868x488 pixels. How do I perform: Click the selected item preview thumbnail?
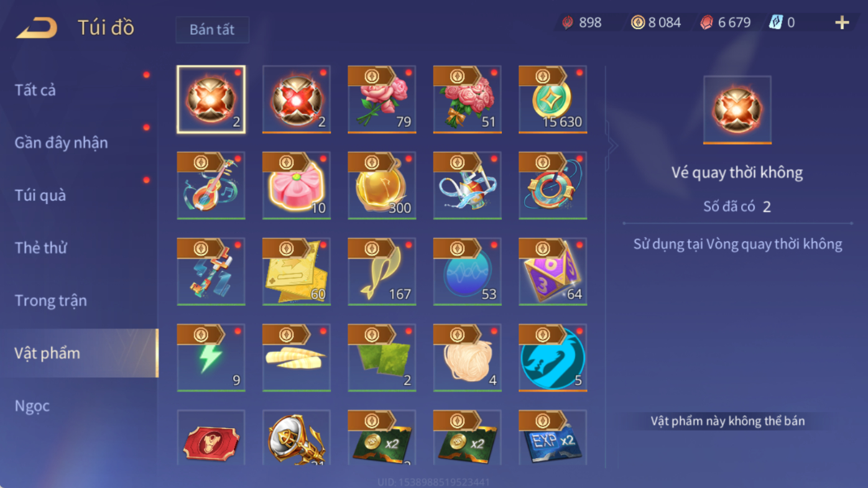click(737, 110)
